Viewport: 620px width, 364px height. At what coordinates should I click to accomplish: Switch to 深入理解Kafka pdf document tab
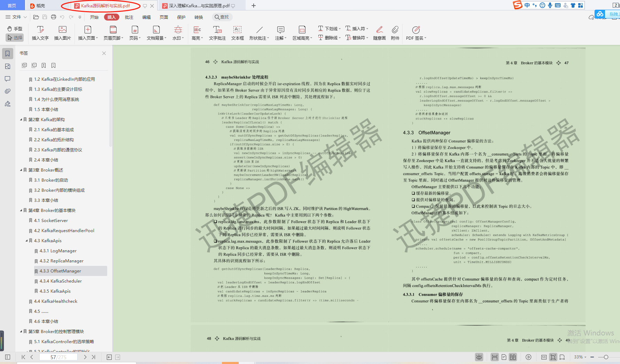tap(199, 6)
